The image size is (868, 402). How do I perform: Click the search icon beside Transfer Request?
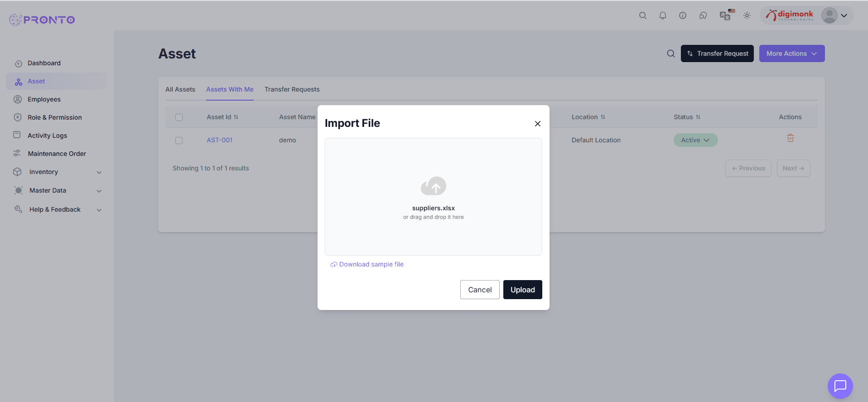click(671, 53)
